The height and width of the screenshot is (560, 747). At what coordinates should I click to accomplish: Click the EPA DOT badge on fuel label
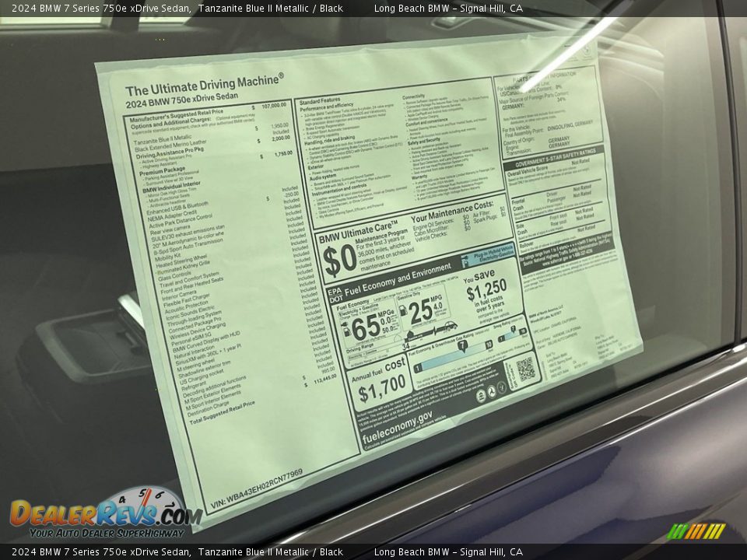click(335, 295)
